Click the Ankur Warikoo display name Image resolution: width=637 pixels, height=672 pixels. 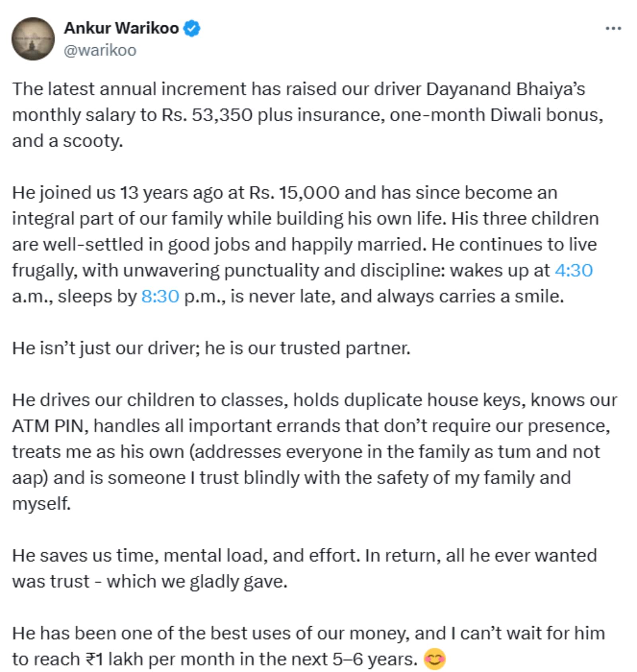pos(121,28)
